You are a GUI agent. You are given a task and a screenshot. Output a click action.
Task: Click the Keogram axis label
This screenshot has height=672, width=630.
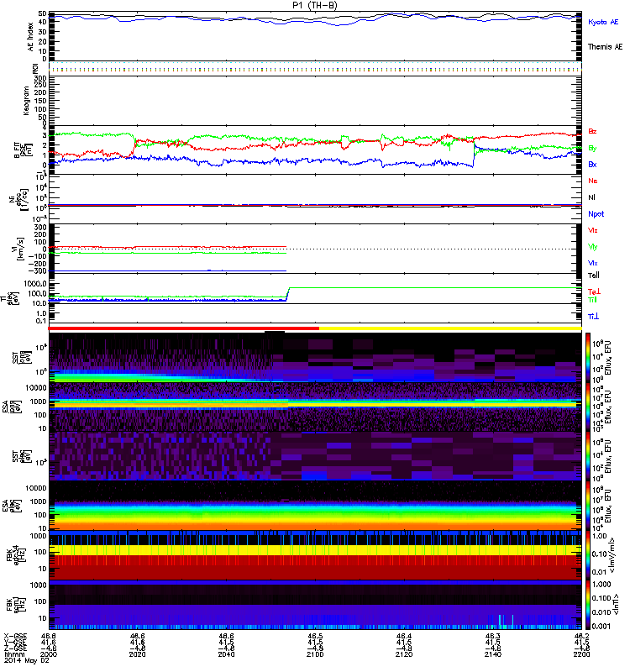[26, 100]
